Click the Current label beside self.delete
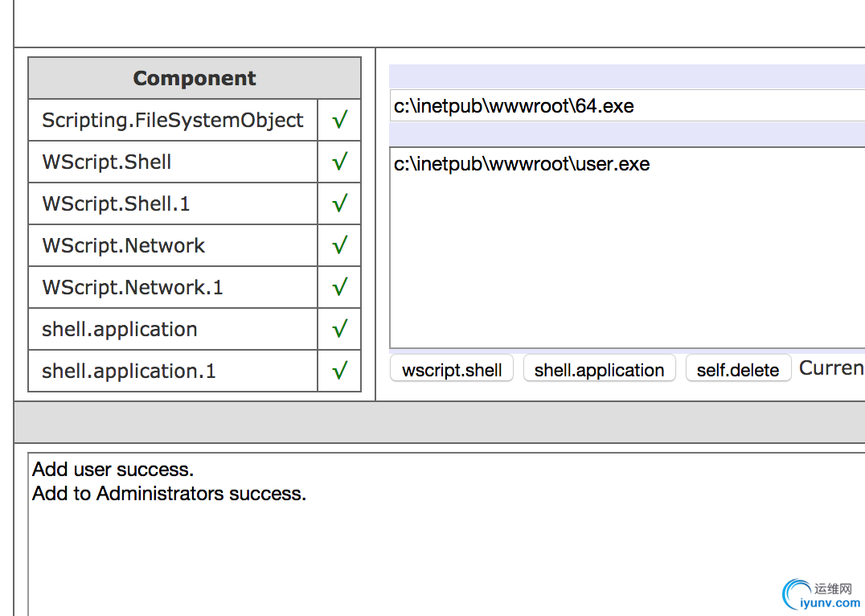This screenshot has height=616, width=865. 831,368
